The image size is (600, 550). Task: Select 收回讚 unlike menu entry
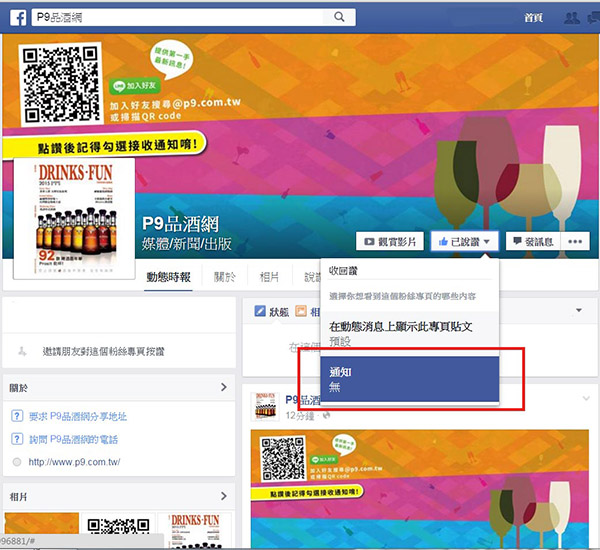pyautogui.click(x=343, y=271)
